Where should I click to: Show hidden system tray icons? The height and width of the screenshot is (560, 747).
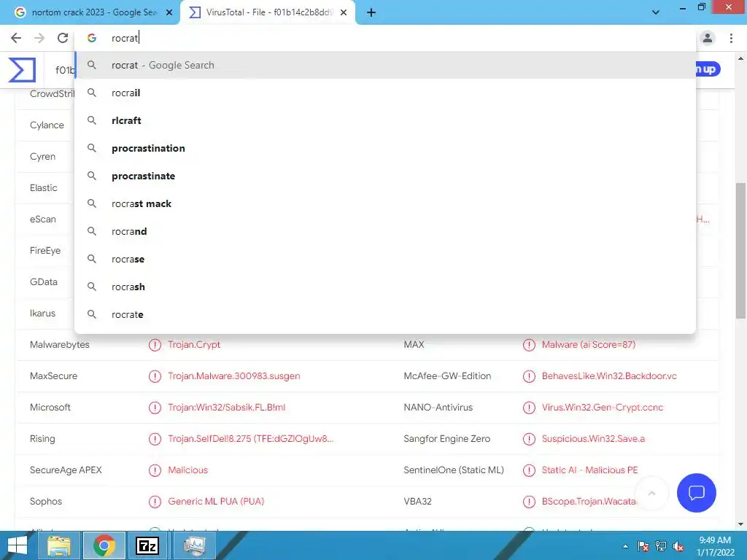coord(625,546)
